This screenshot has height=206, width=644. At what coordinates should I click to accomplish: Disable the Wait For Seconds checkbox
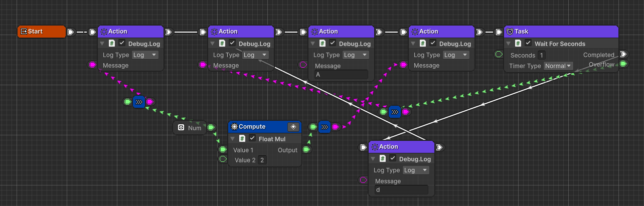(x=528, y=44)
